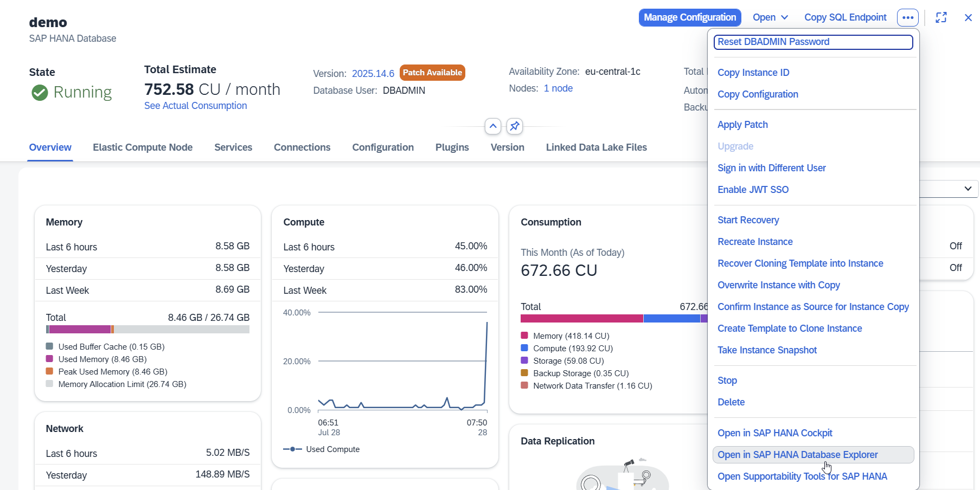The image size is (980, 490).
Task: Click Manage Configuration button
Action: (690, 17)
